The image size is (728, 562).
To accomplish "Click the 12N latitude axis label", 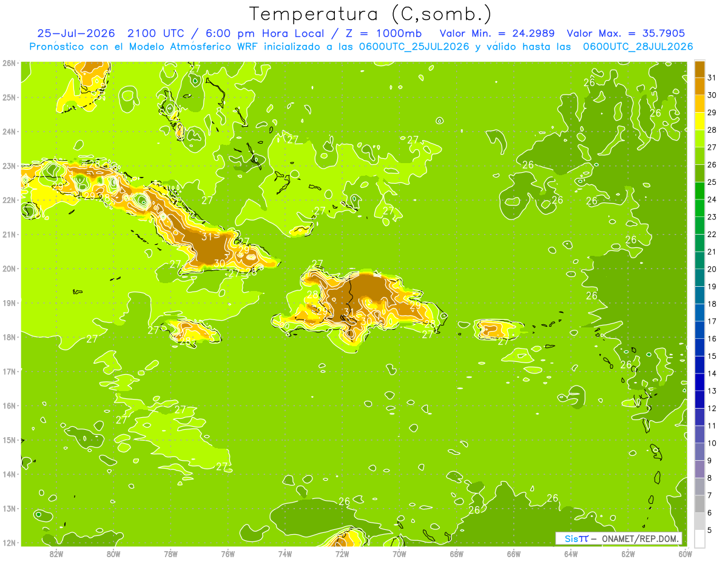I will (8, 543).
